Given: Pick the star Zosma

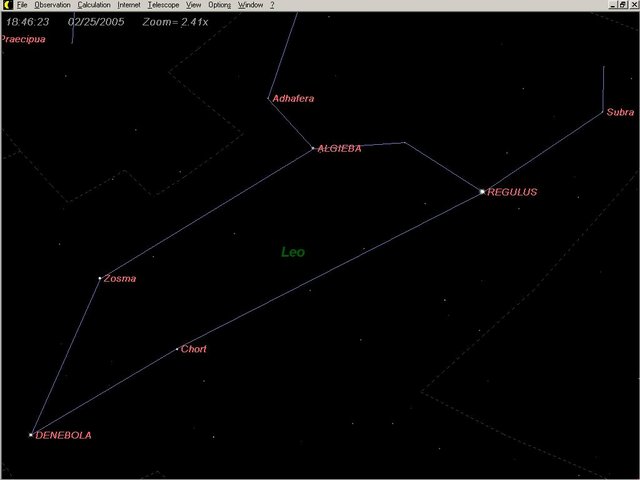Looking at the screenshot, I should tap(100, 278).
